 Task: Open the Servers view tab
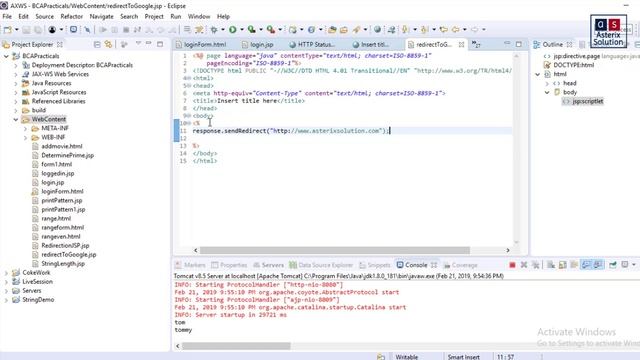pos(269,265)
